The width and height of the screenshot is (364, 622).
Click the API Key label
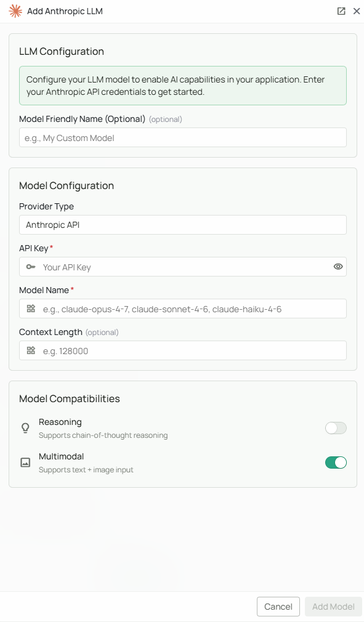(34, 248)
